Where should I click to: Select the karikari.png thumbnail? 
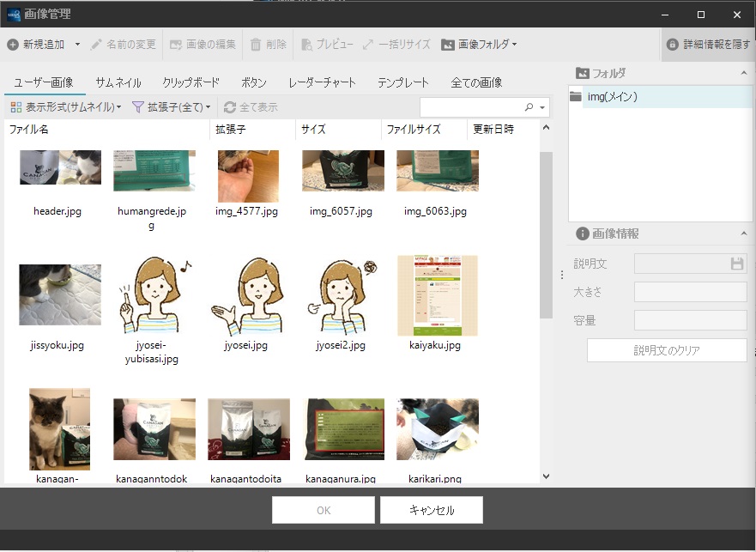point(438,429)
